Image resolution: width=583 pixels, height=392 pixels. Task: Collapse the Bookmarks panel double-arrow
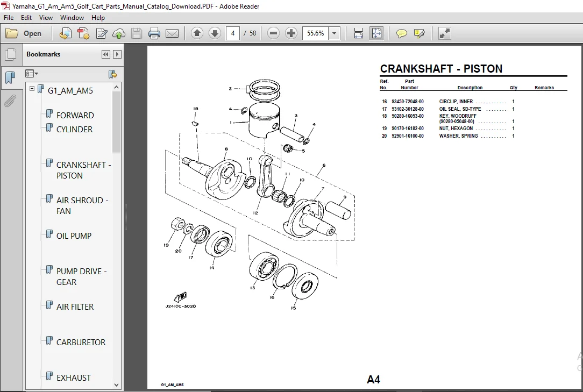coord(105,54)
